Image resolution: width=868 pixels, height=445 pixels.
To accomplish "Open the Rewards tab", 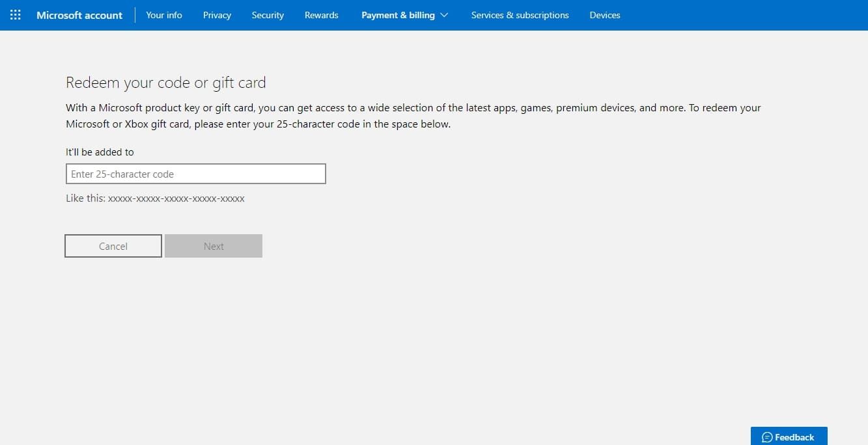I will tap(322, 15).
